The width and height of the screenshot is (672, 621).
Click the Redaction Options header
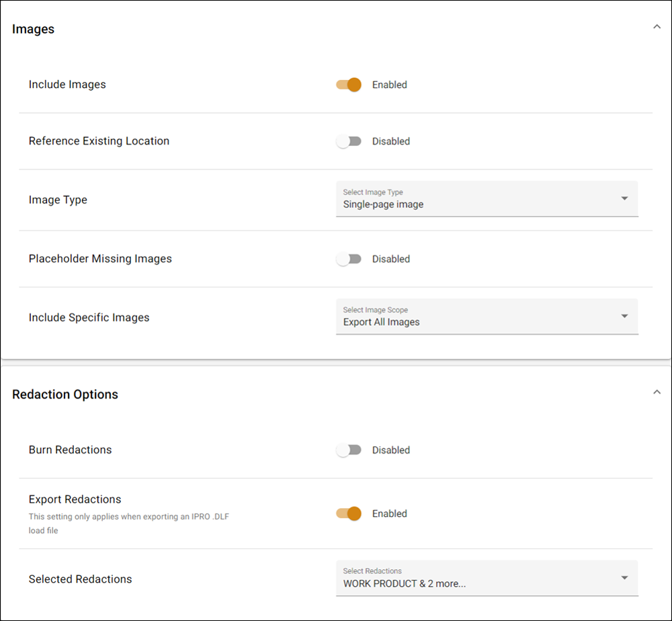65,395
